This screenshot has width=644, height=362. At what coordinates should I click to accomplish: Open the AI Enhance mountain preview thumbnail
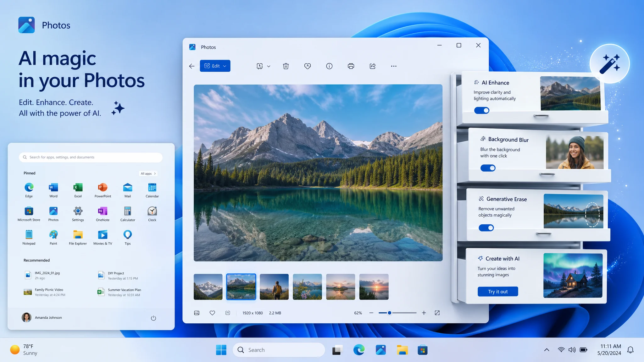570,93
